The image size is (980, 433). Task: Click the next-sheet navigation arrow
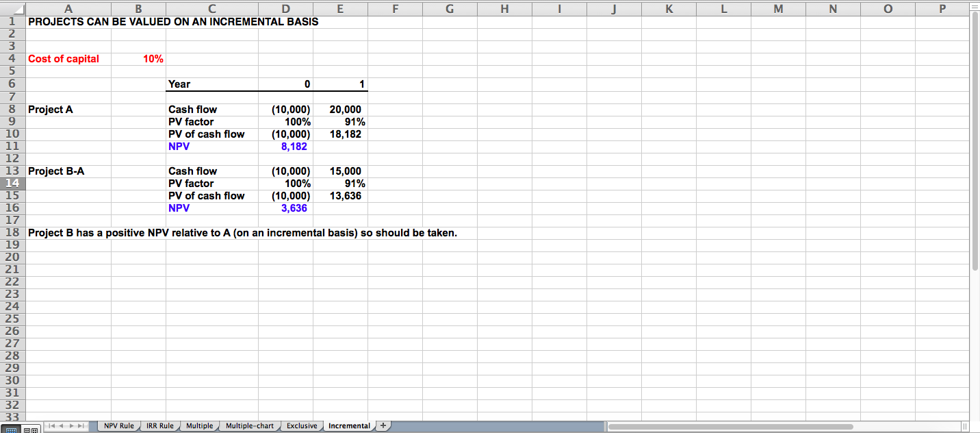tap(72, 425)
